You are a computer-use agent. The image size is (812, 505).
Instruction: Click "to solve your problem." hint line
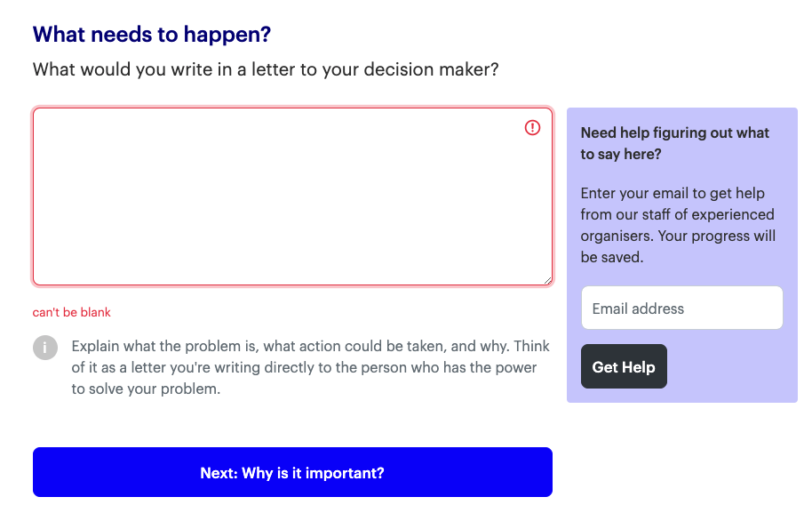pos(146,389)
